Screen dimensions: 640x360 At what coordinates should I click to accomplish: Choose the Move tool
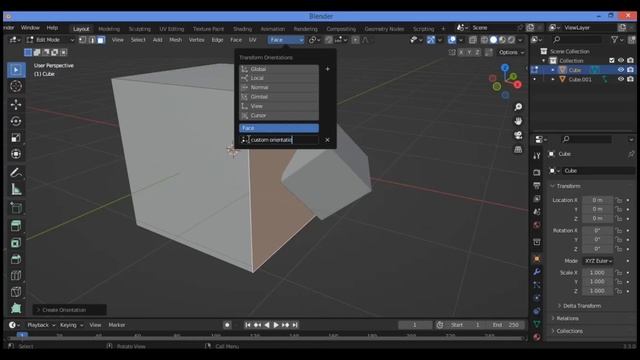[16, 104]
